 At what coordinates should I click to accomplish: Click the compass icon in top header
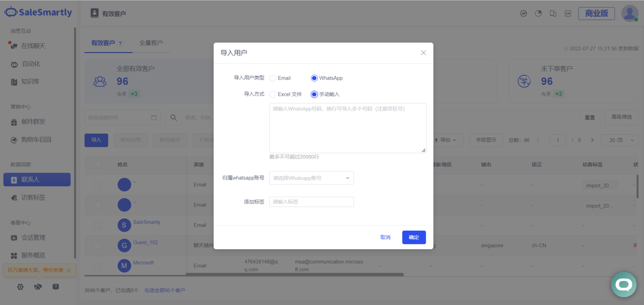tap(524, 14)
